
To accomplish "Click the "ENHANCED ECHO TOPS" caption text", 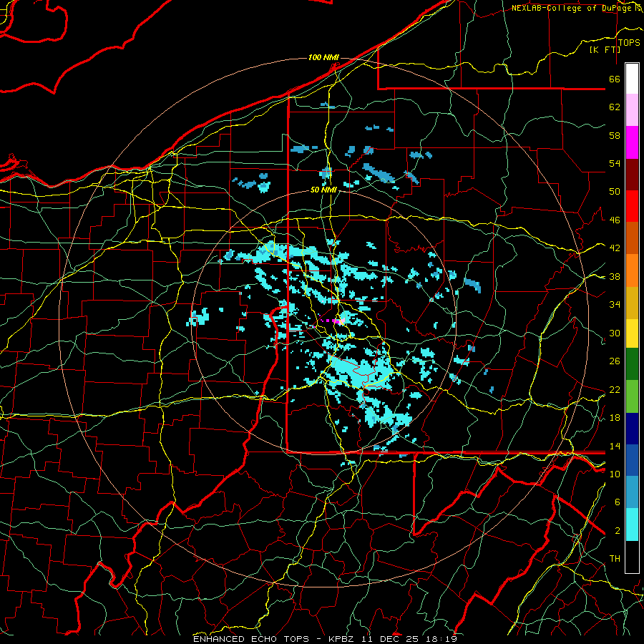I will [251, 639].
